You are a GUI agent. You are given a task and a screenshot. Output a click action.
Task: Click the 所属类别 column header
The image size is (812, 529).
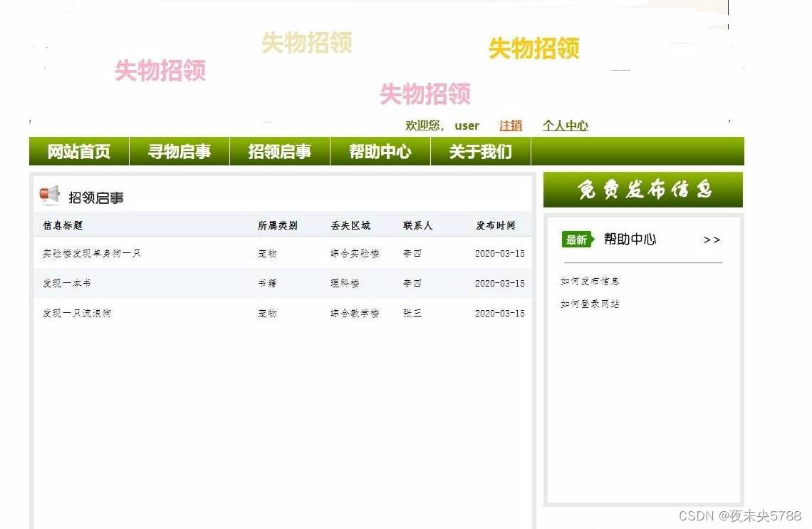(x=278, y=225)
